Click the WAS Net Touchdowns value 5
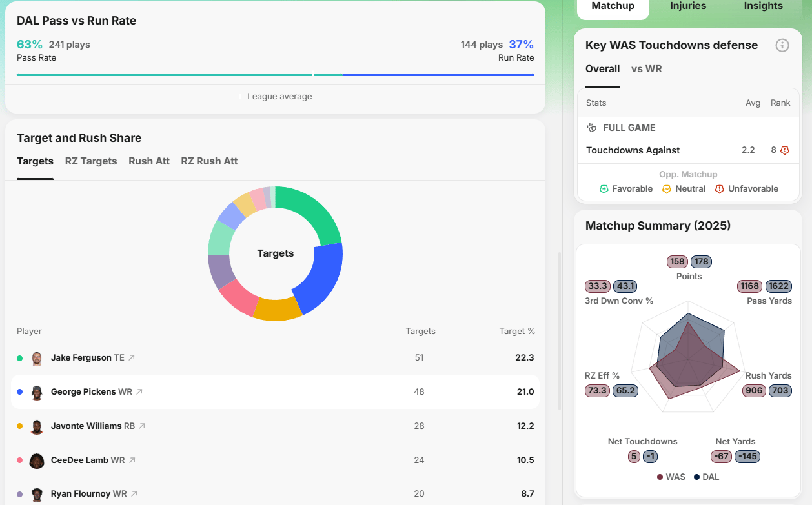The width and height of the screenshot is (812, 505). tap(634, 457)
